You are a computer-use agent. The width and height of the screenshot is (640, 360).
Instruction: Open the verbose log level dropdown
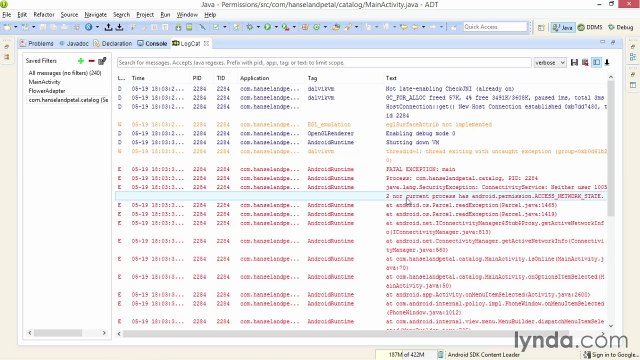[550, 62]
